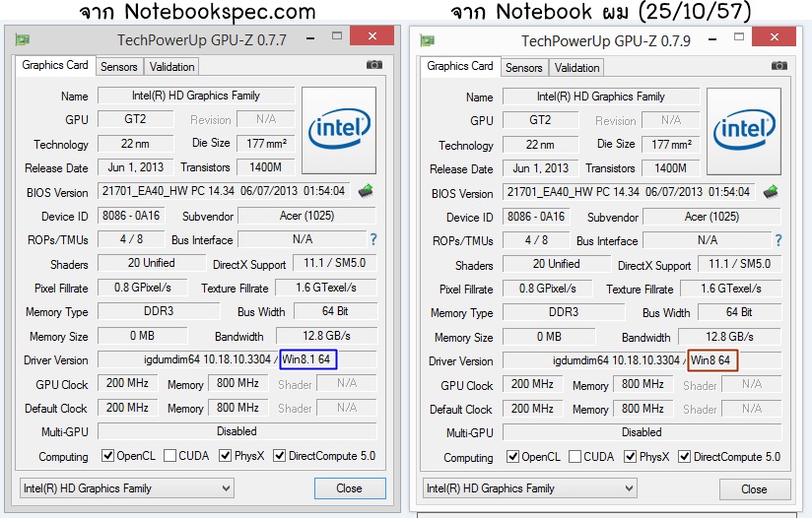Click Intel logo in GPU-Z 0.7.7 window

[339, 130]
